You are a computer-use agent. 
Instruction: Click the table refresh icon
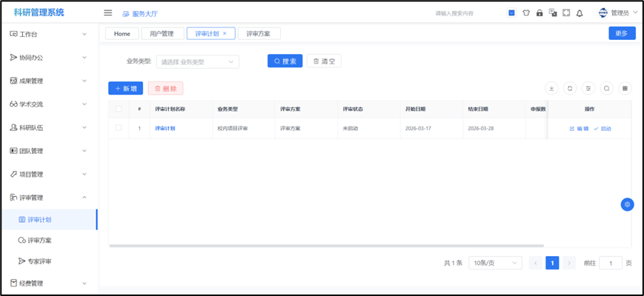570,88
